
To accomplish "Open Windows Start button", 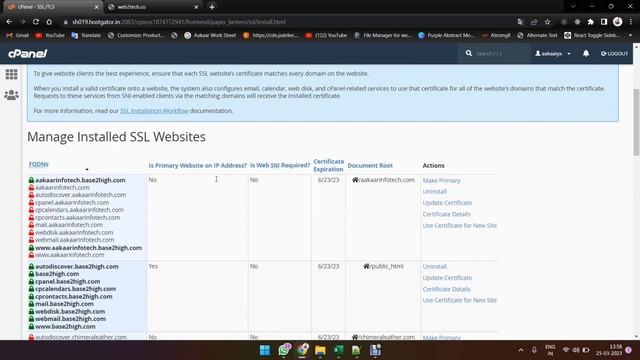I will (264, 350).
